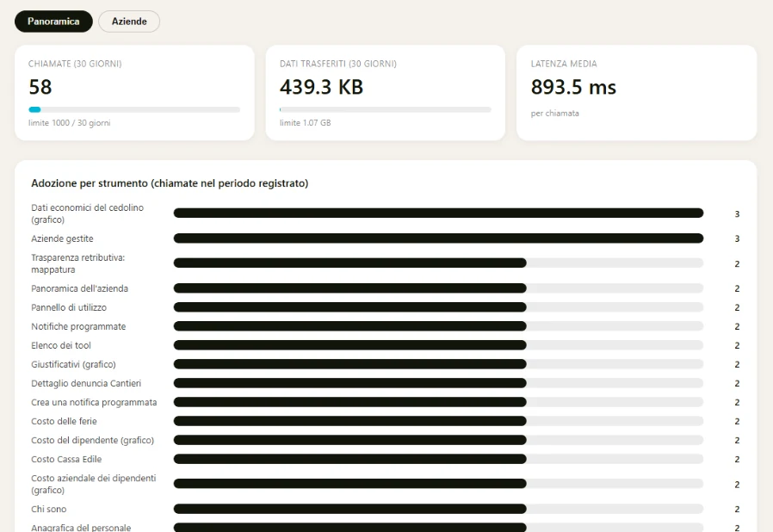Click the 'Costo delle ferie' label
The image size is (773, 532).
[x=64, y=422]
